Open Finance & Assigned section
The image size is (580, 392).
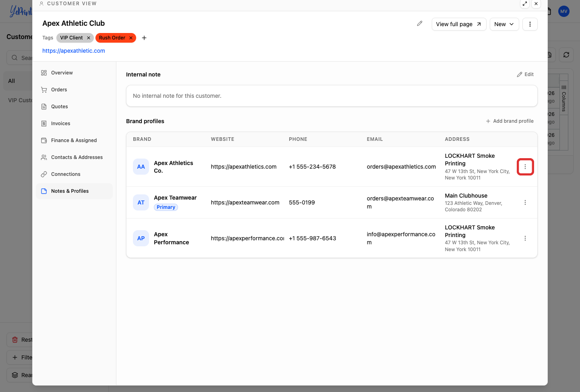point(74,140)
